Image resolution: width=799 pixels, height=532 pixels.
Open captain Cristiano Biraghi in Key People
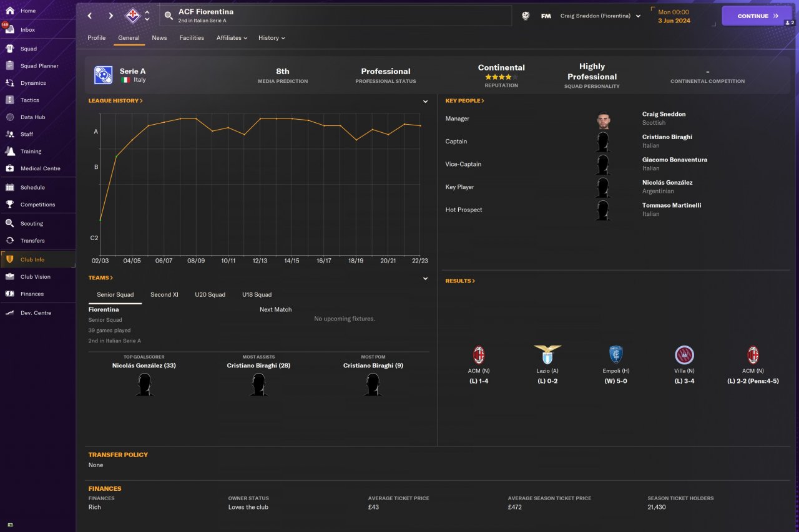click(667, 137)
